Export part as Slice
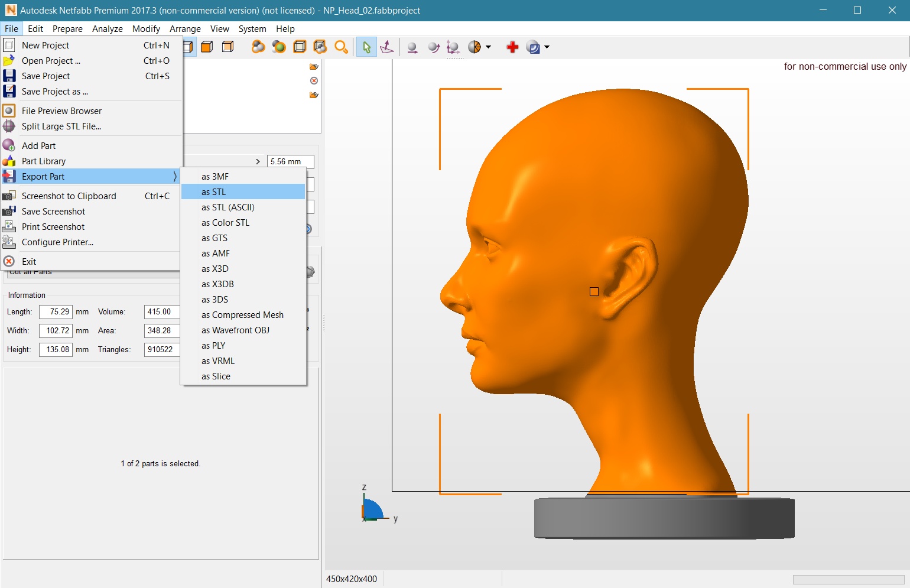The width and height of the screenshot is (910, 588). (243, 376)
